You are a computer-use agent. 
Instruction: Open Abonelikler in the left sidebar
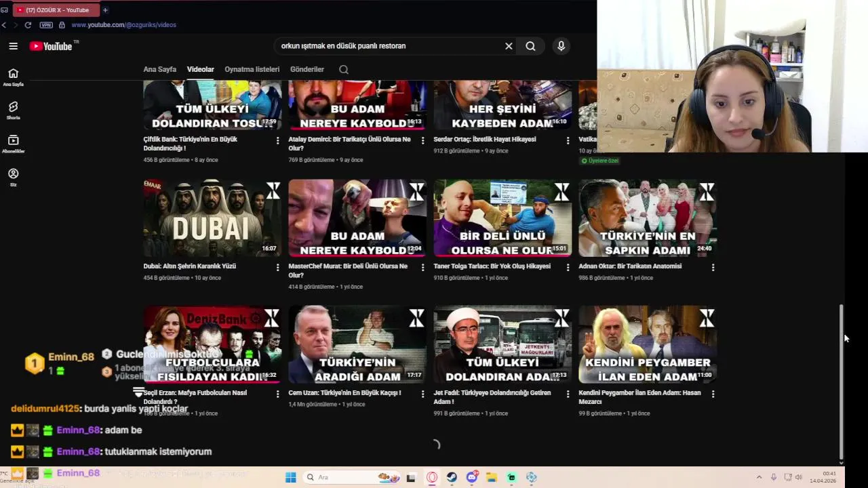13,144
